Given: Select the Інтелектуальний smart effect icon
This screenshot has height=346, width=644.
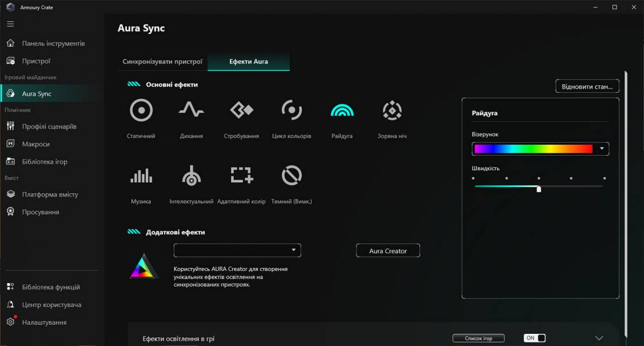Looking at the screenshot, I should 191,176.
